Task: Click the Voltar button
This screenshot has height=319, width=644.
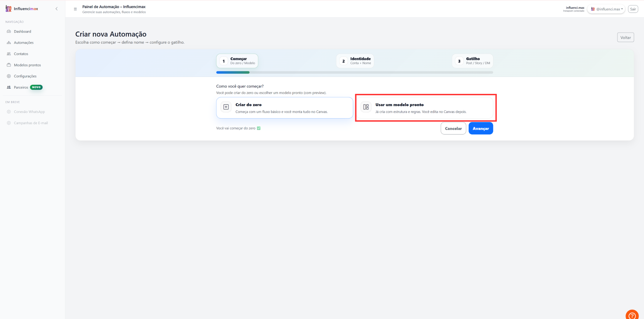Action: pos(625,38)
